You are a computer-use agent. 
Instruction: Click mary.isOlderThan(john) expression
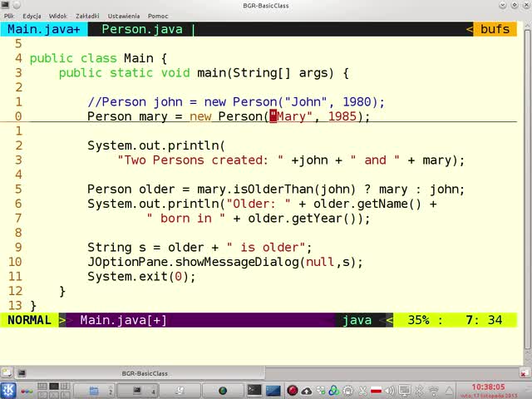276,189
